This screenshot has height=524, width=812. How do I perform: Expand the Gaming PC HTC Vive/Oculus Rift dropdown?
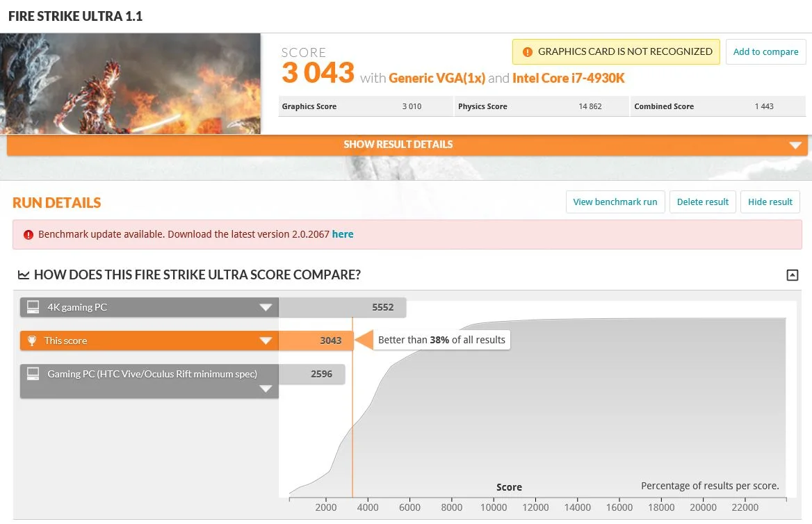[266, 389]
